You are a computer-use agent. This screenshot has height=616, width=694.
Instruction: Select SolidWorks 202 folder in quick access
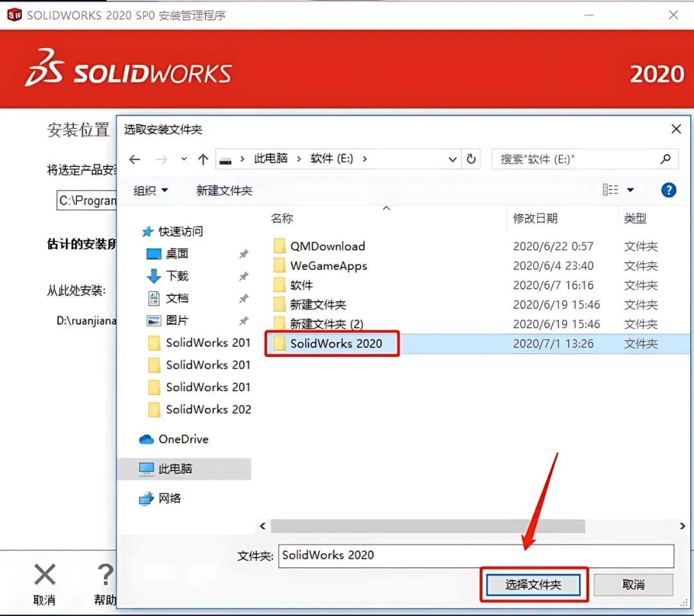coord(199,409)
